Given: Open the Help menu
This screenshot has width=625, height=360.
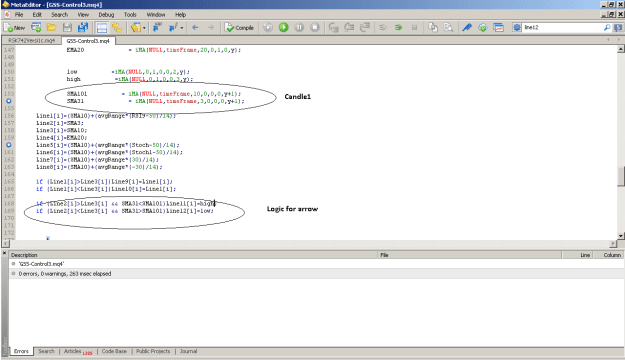Looking at the screenshot, I should 181,14.
